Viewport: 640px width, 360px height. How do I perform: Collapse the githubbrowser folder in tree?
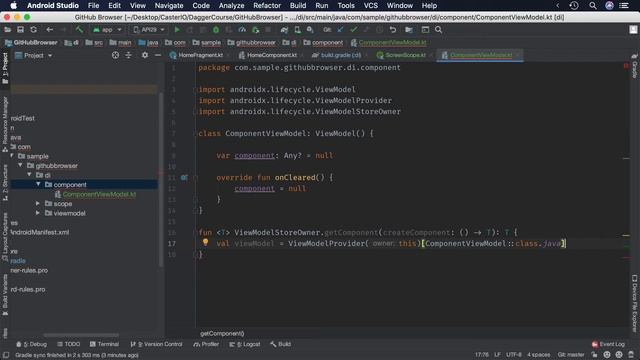20,165
